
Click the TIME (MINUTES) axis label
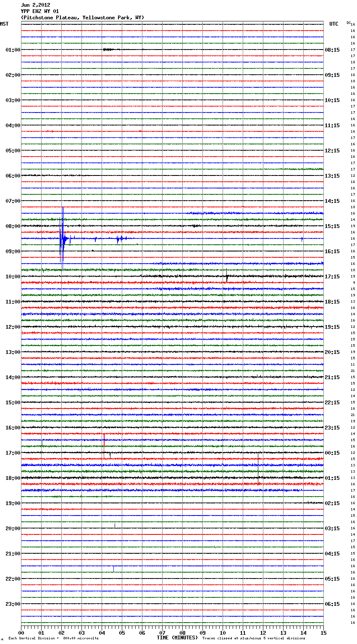point(177,638)
